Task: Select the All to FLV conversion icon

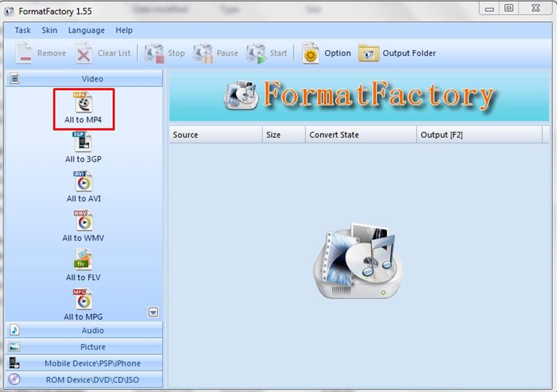Action: click(x=83, y=260)
